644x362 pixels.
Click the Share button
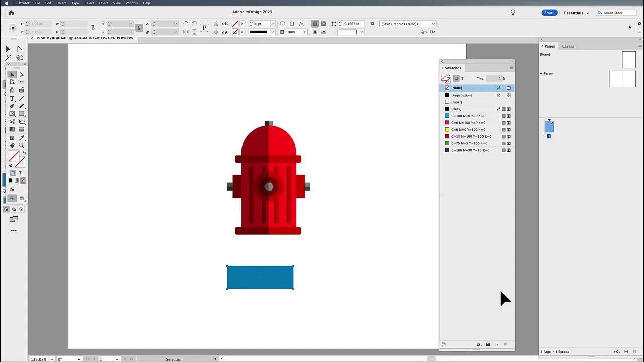tap(549, 13)
